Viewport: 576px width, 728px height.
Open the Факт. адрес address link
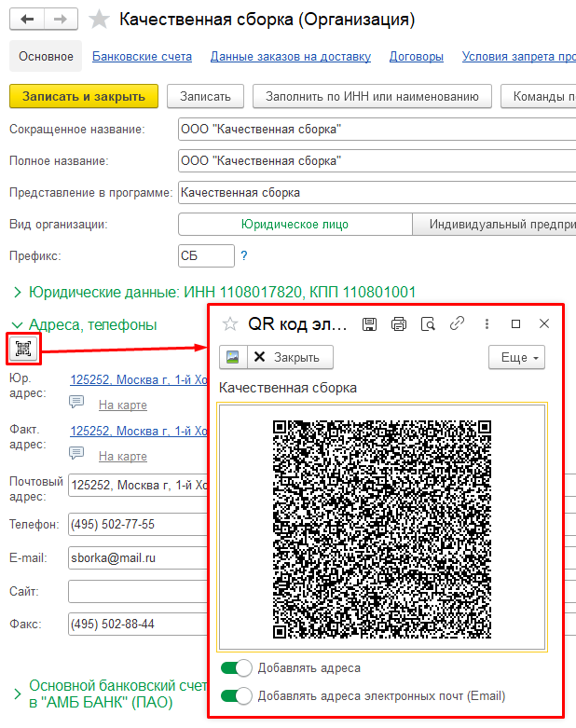138,431
